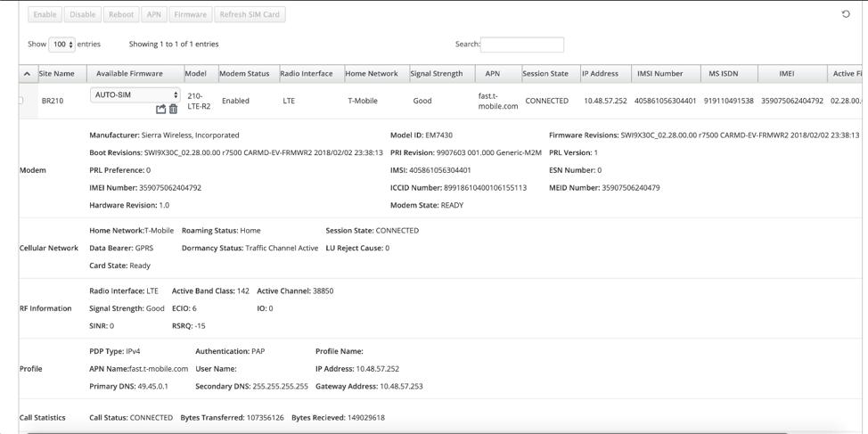
Task: Select the BR210 site name cell
Action: tap(53, 101)
